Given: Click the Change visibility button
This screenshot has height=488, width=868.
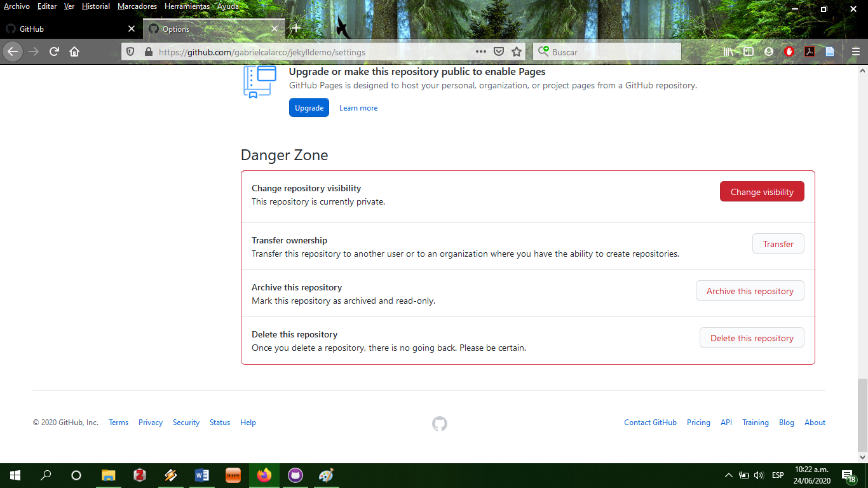Looking at the screenshot, I should tap(762, 191).
